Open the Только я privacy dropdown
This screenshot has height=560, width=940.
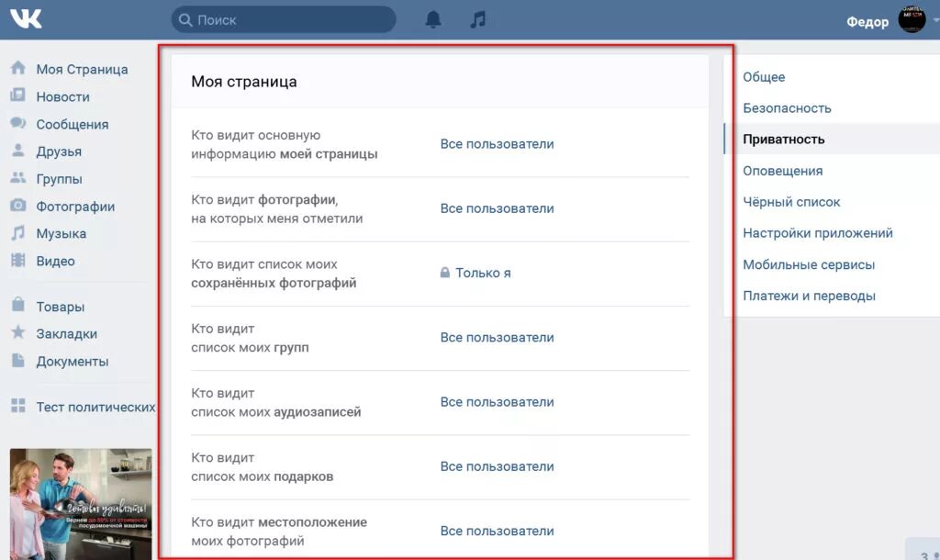483,273
